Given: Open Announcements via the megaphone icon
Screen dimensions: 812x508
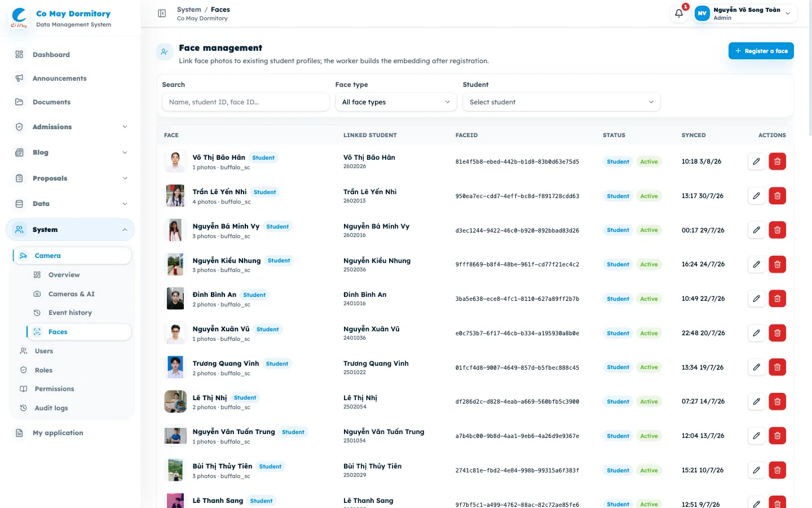Looking at the screenshot, I should pyautogui.click(x=19, y=78).
